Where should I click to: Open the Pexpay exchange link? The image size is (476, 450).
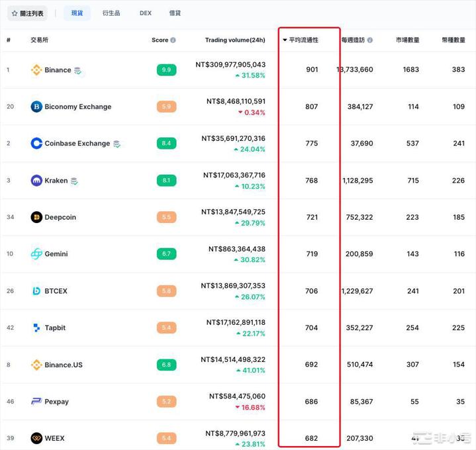click(x=56, y=402)
